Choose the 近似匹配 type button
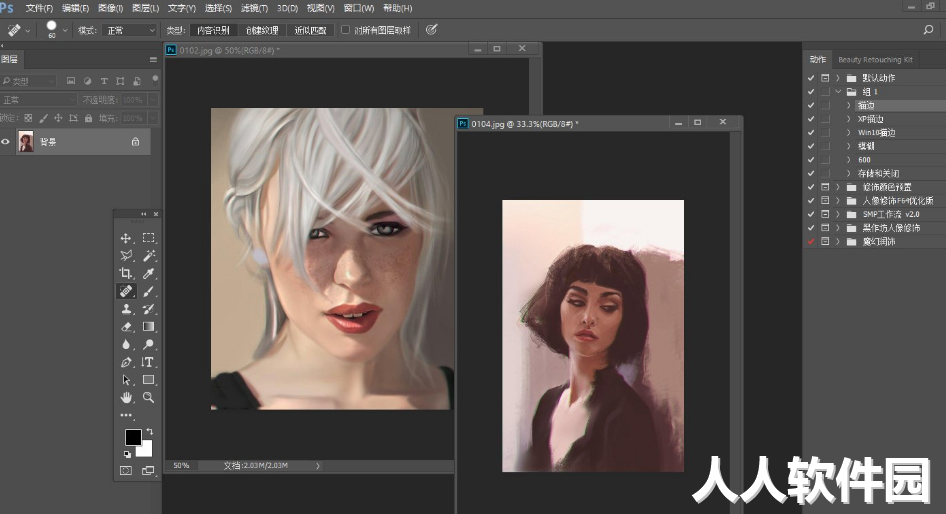 coord(310,30)
